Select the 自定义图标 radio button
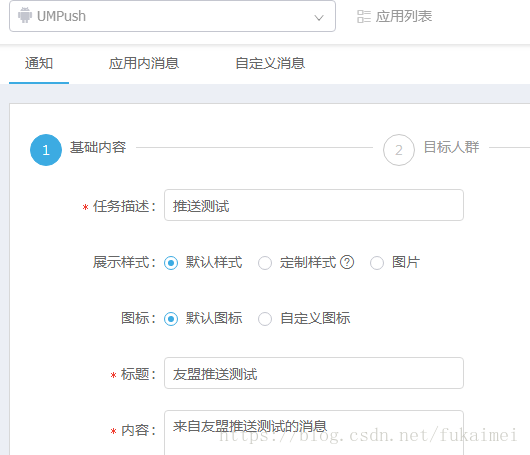Viewport: 530px width, 455px height. pyautogui.click(x=265, y=319)
